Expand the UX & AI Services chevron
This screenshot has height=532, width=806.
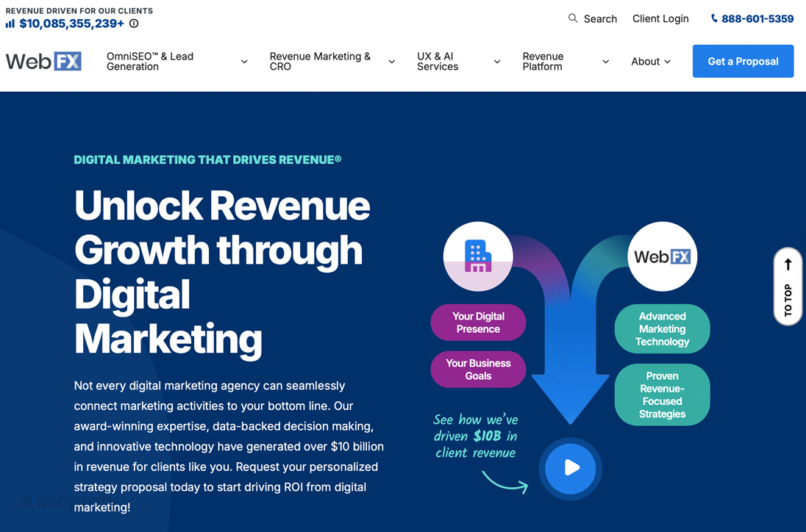497,62
